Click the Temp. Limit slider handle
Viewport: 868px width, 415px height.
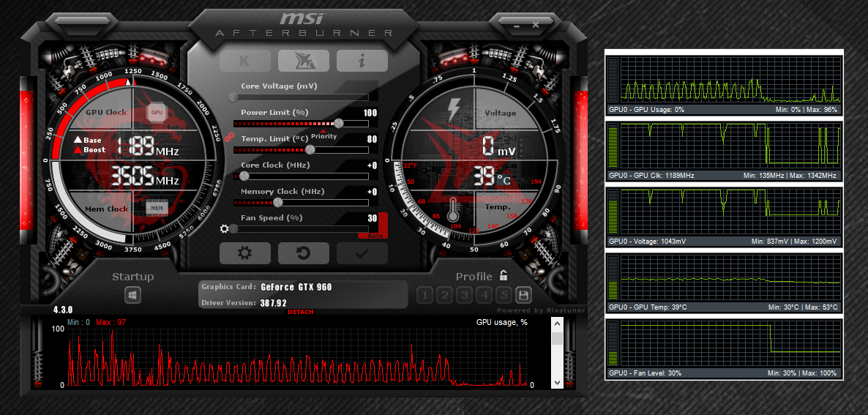point(310,149)
